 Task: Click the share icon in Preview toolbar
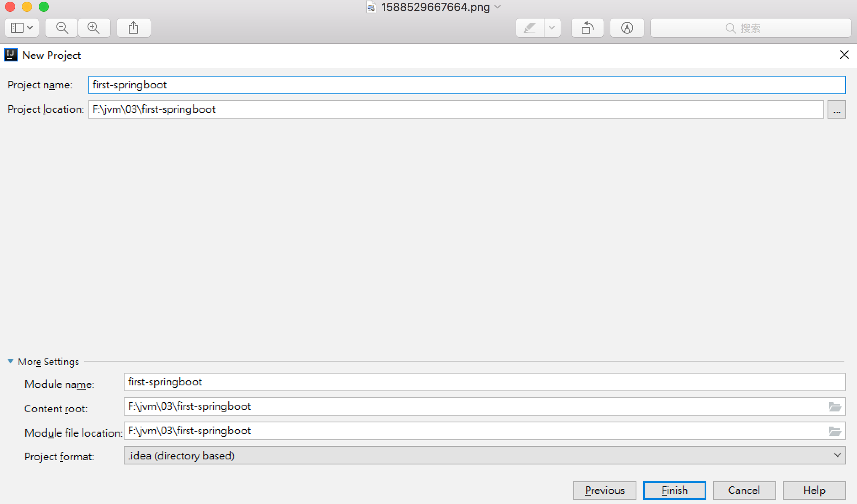tap(133, 28)
